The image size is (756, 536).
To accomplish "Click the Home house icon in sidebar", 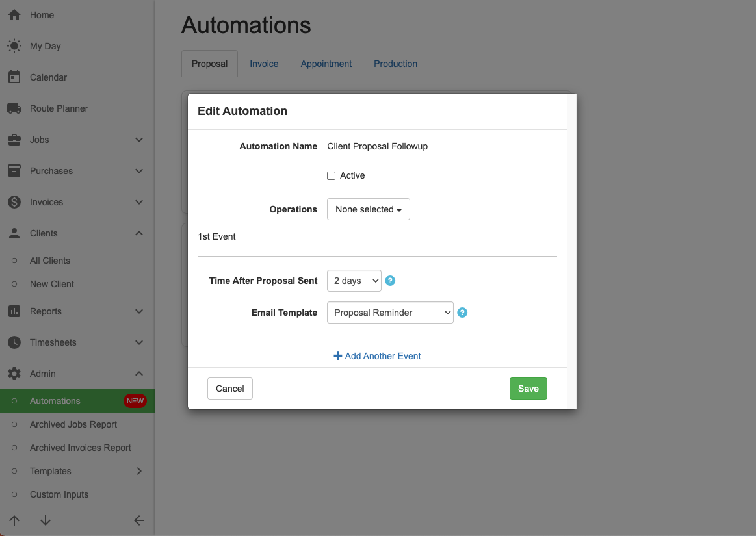I will click(x=14, y=15).
